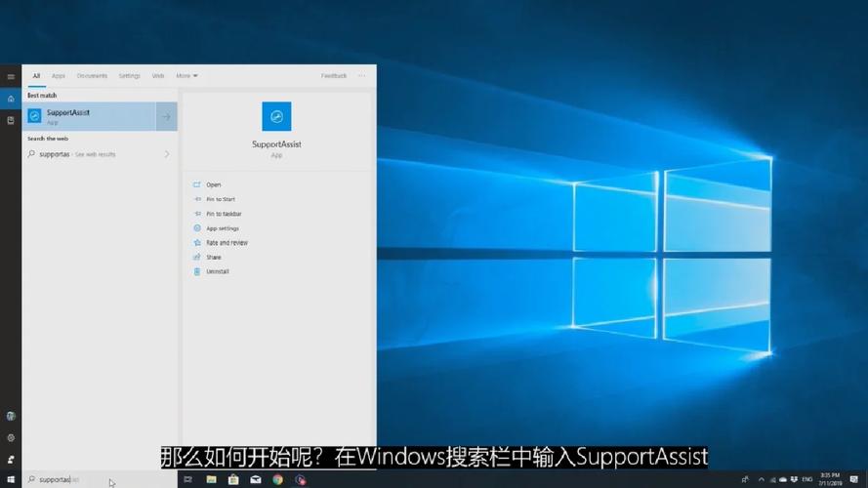
Task: Click the user account icon in sidebar
Action: tap(11, 416)
